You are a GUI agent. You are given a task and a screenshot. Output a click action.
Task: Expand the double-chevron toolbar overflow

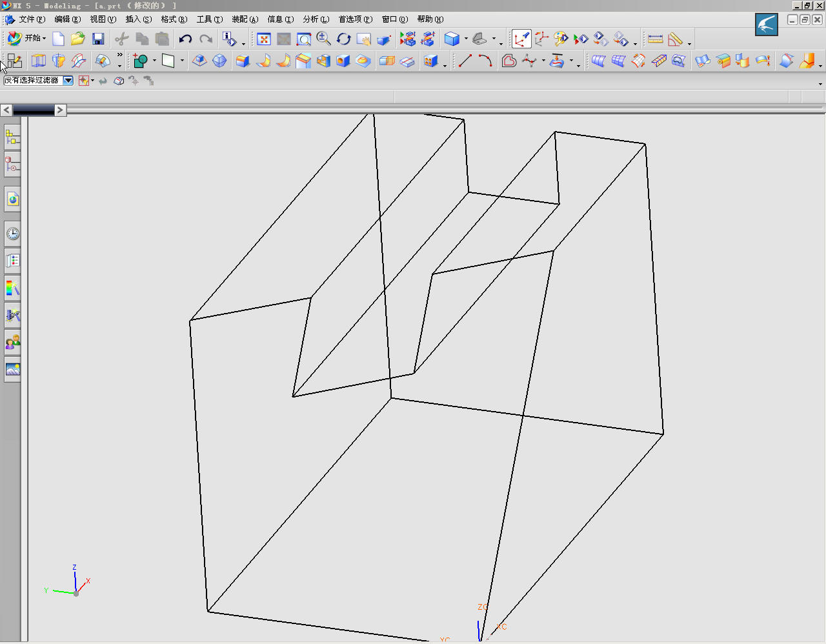[119, 56]
